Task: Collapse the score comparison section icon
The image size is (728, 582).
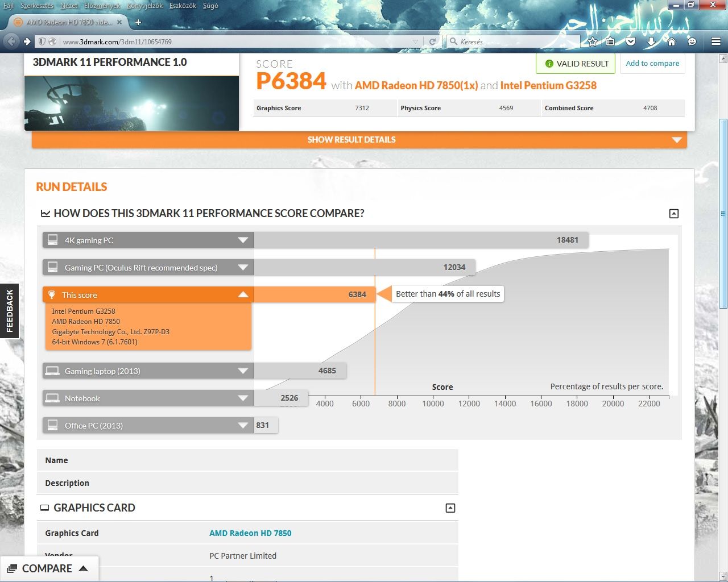Action: [x=674, y=214]
